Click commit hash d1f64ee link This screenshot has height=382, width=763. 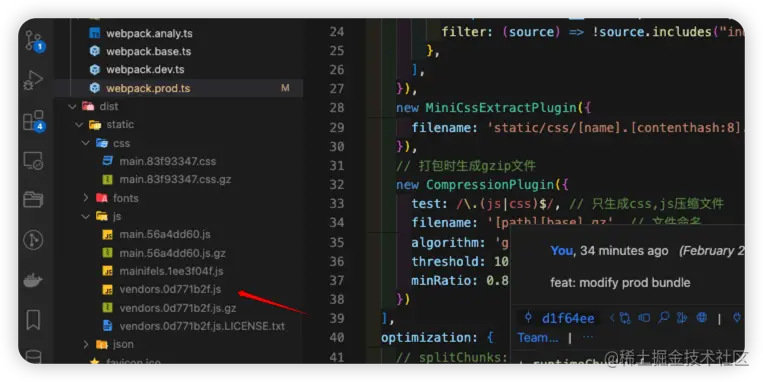point(568,318)
